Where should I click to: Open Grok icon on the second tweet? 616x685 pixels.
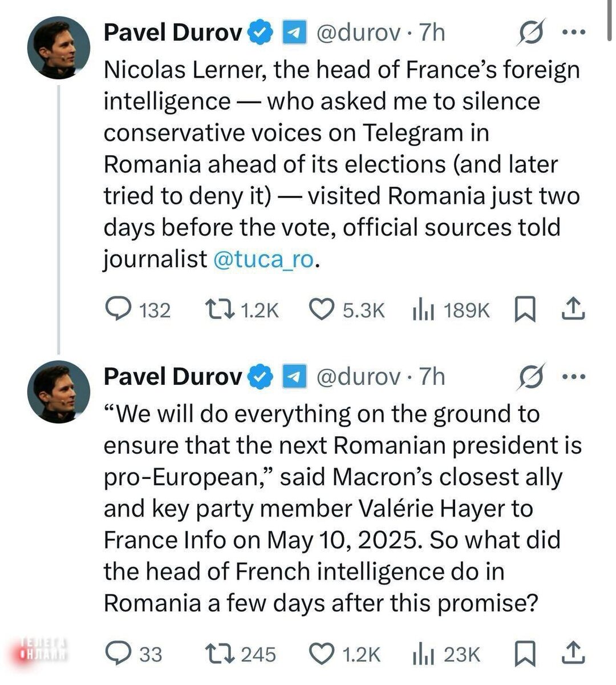[531, 377]
